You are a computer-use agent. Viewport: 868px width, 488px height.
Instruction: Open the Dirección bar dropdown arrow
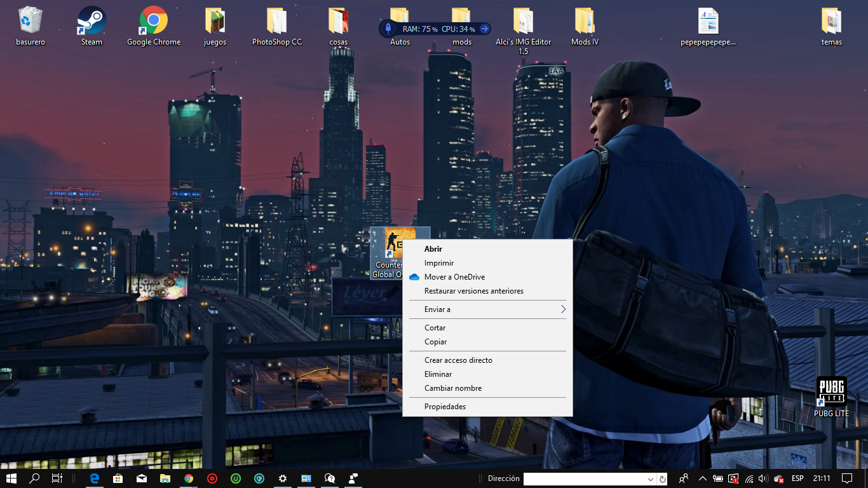[x=649, y=478]
